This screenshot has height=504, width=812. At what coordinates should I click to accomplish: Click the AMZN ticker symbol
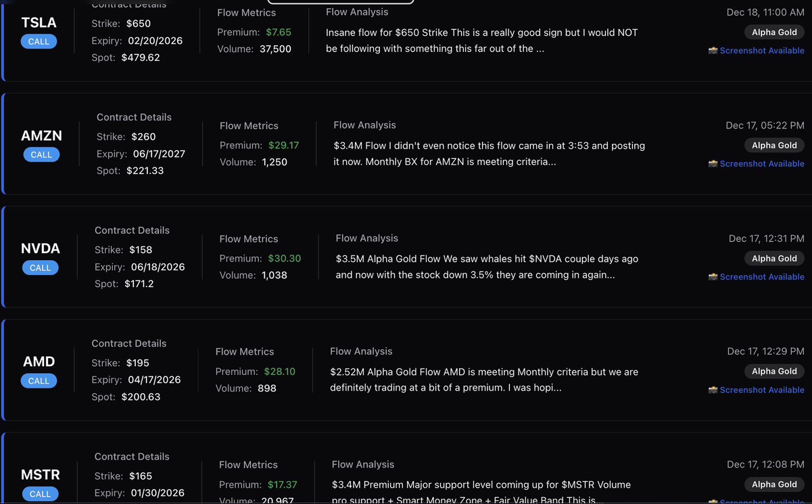coord(41,136)
